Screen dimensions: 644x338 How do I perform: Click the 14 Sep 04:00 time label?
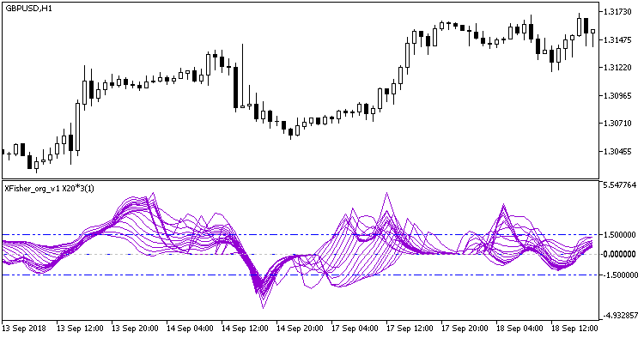click(x=190, y=329)
